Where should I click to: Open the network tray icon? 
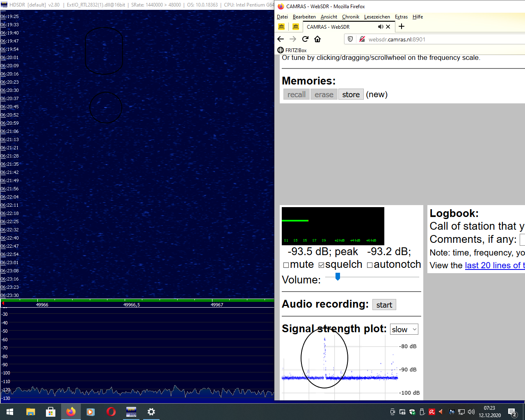461,412
